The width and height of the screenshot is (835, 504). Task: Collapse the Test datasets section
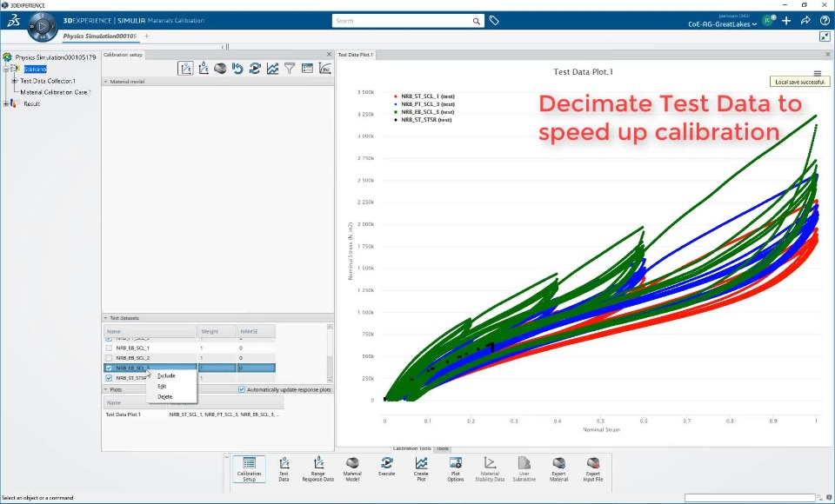tap(105, 318)
